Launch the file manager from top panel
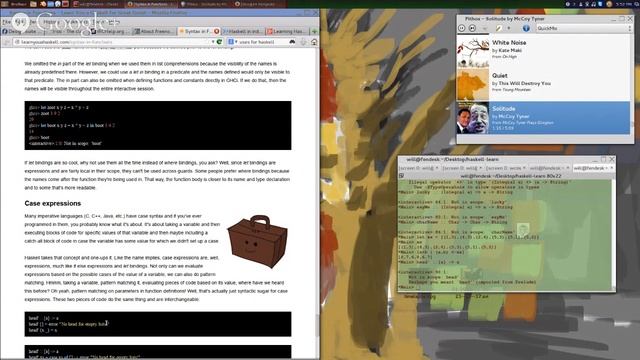Screen dimensions: 640x360 point(33,4)
